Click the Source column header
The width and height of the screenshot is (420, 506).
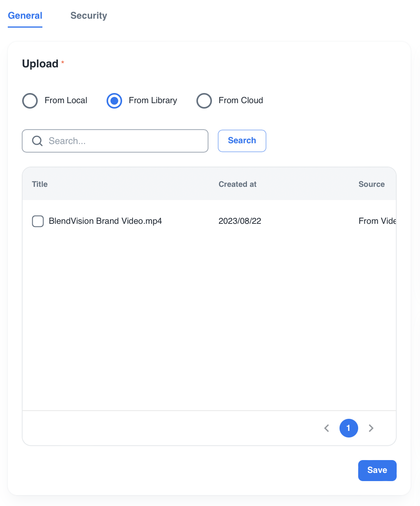371,184
